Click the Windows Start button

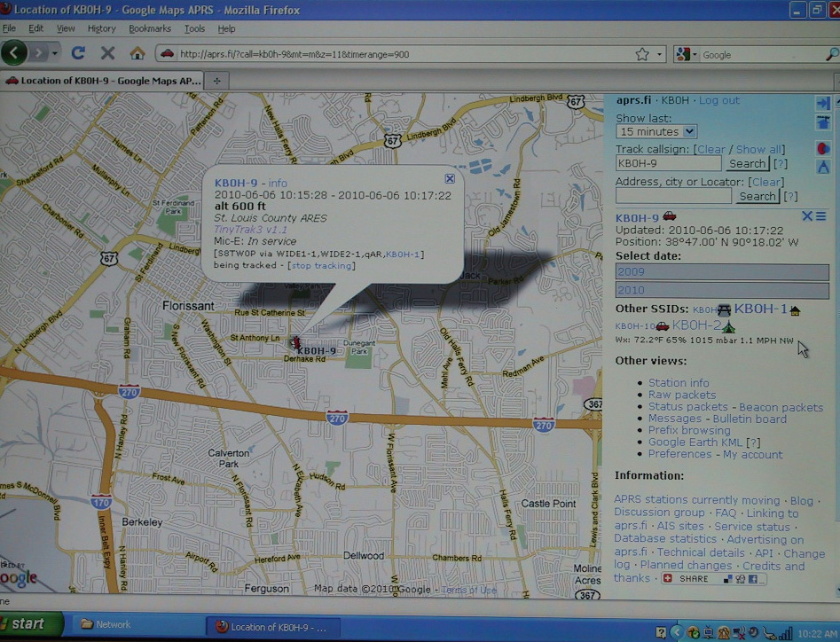[29, 624]
